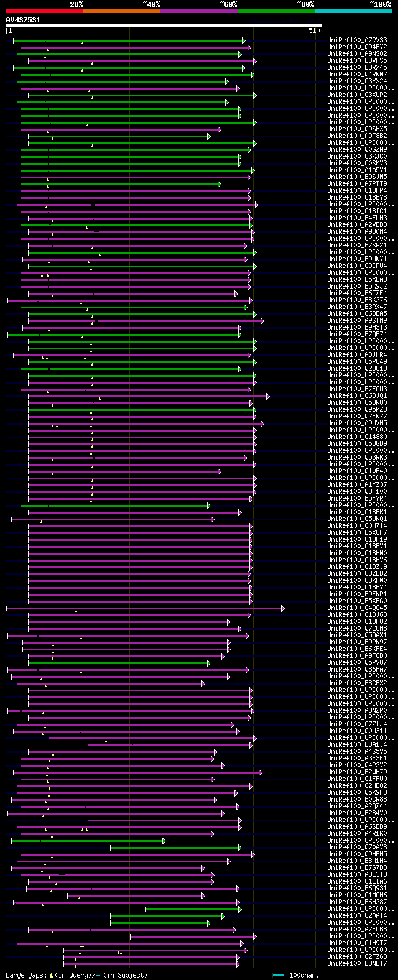Click the white query sequence bar
This screenshot has width=398, height=980.
(x=164, y=25)
